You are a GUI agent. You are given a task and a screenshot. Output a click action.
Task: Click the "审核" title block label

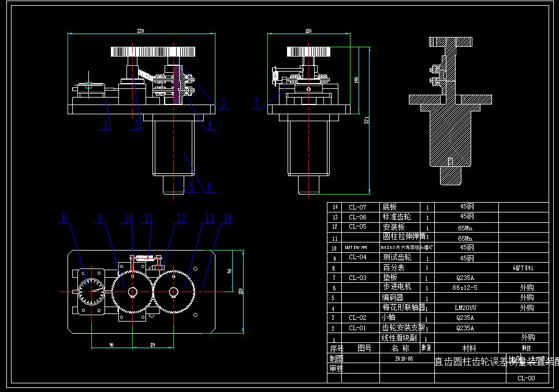tap(336, 368)
